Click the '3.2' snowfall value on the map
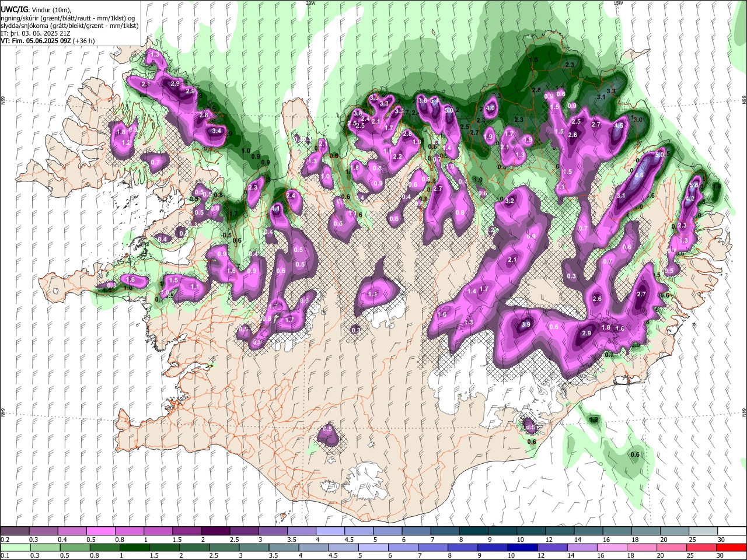This screenshot has height=560, width=747. (x=509, y=201)
